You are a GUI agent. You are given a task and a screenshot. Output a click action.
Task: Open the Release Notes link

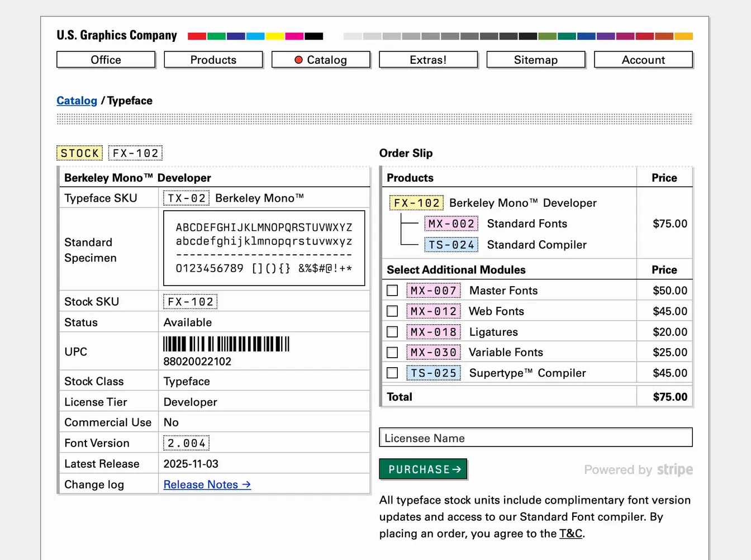(207, 485)
